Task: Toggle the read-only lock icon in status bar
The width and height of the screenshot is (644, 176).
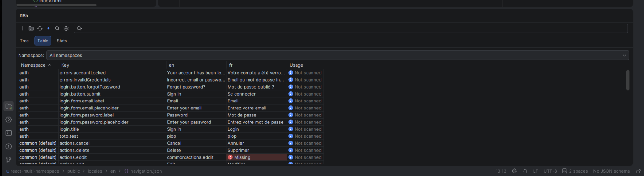Action: pyautogui.click(x=638, y=171)
